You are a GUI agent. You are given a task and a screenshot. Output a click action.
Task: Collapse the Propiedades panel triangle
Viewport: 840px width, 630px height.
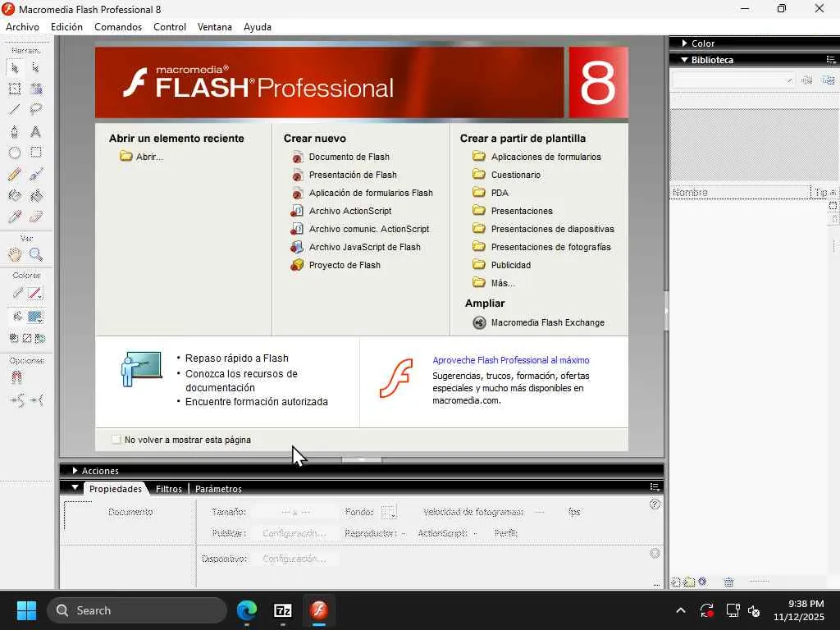[75, 488]
